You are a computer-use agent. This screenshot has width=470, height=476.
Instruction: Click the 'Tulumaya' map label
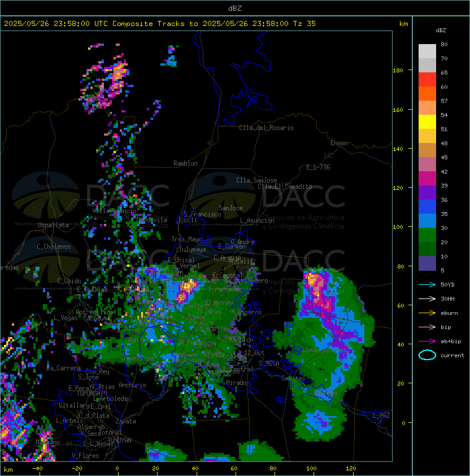click(193, 249)
